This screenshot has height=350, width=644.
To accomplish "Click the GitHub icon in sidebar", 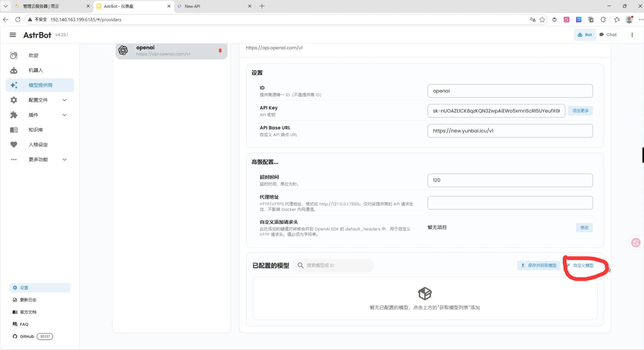I will click(x=15, y=337).
